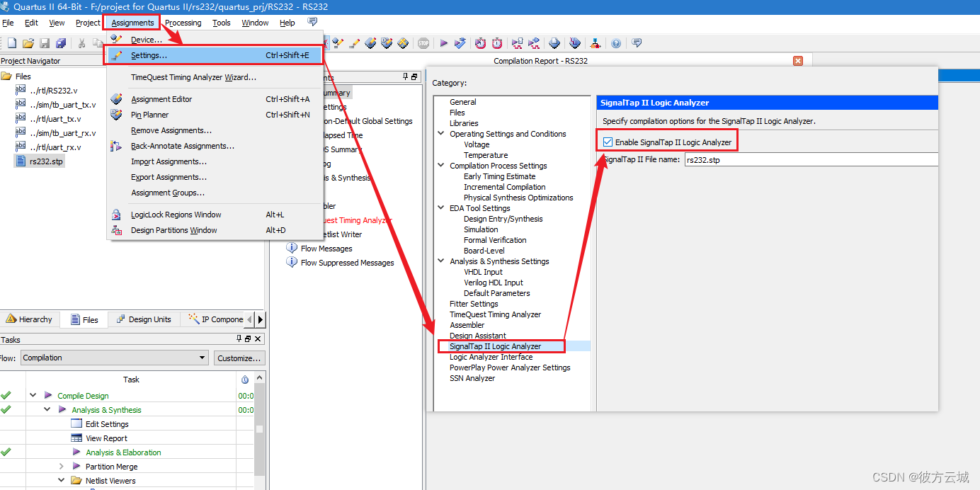
Task: Select Fitter Settings category
Action: [x=474, y=304]
